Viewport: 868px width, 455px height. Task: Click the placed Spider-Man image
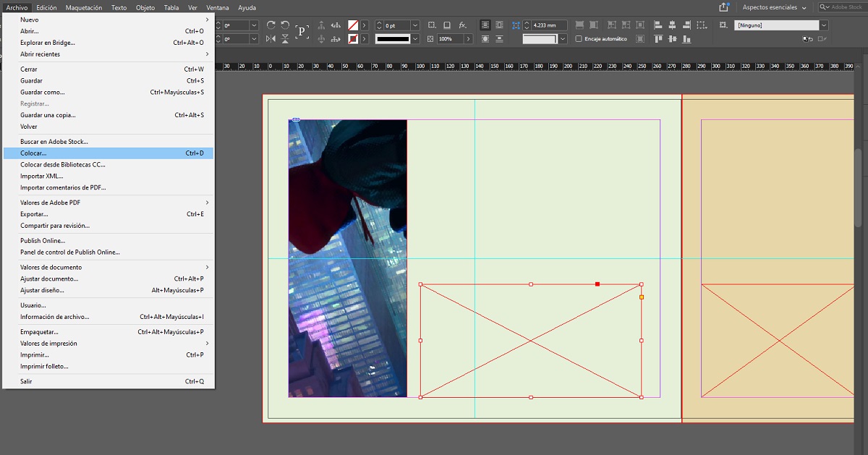347,258
